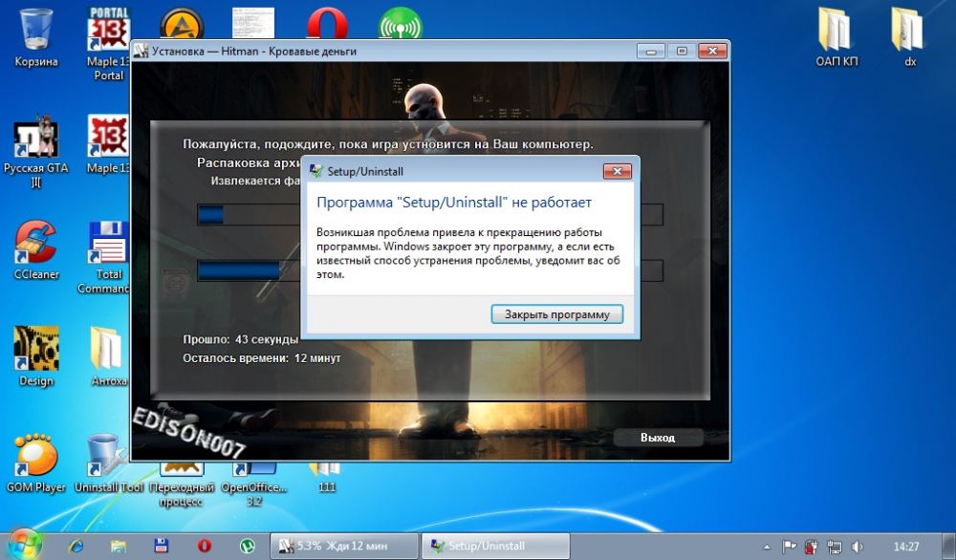Launch the Maple 13 Portal desktop shortcut
Image resolution: width=956 pixels, height=560 pixels.
(x=108, y=43)
